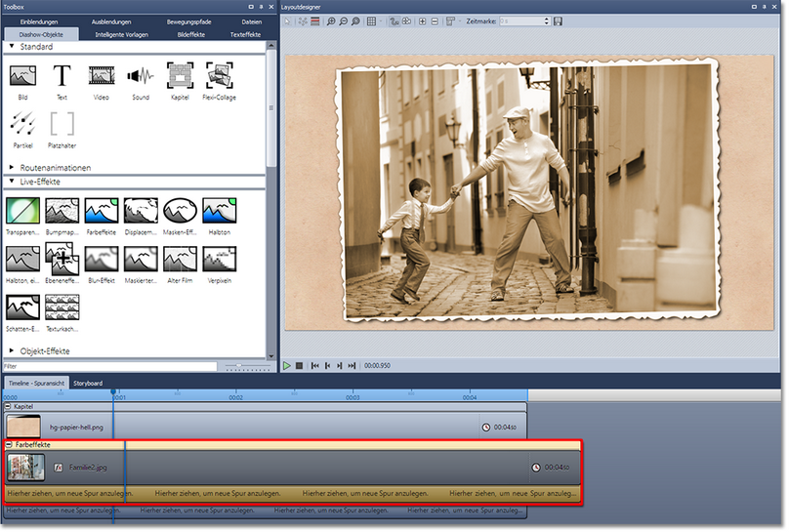Viewport: 789px width, 532px height.
Task: Click the Kapitel object icon
Action: pos(180,76)
